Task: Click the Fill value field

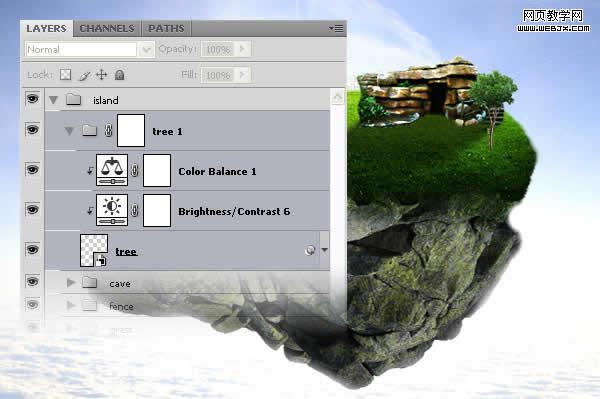Action: coord(217,75)
